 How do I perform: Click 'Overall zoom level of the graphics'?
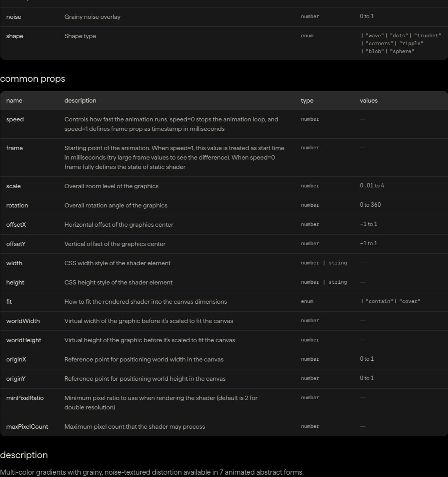(x=111, y=186)
